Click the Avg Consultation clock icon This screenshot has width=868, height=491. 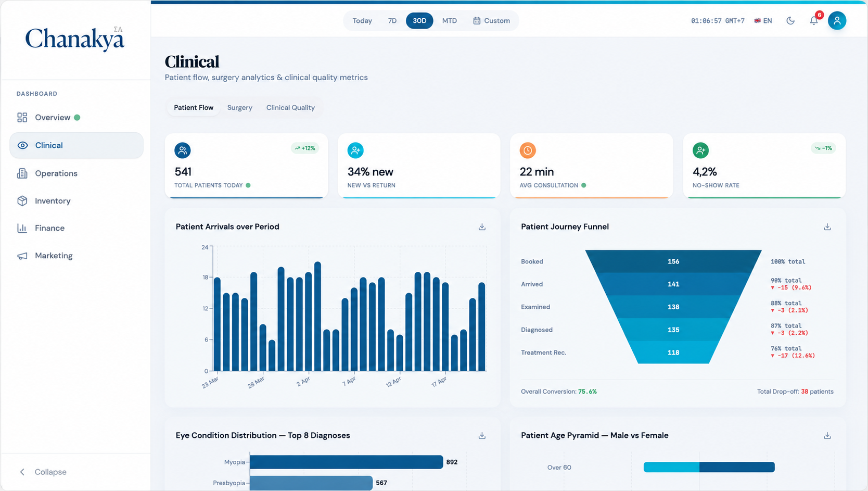pyautogui.click(x=528, y=150)
